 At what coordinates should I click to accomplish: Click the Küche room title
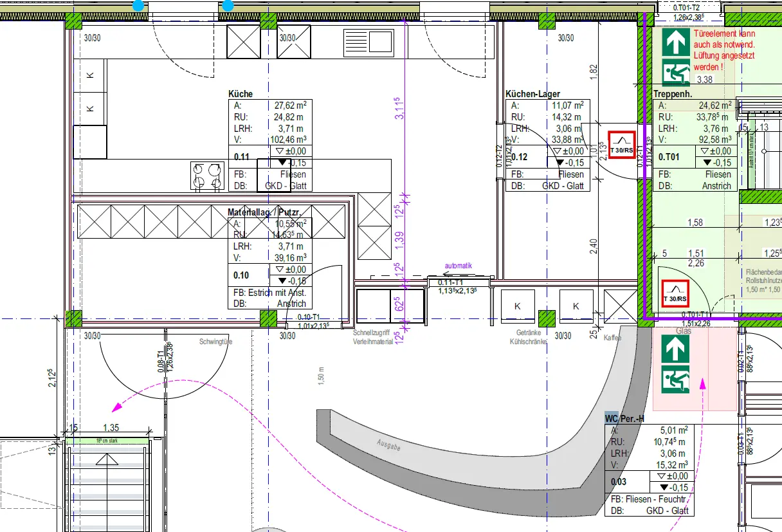click(x=241, y=94)
